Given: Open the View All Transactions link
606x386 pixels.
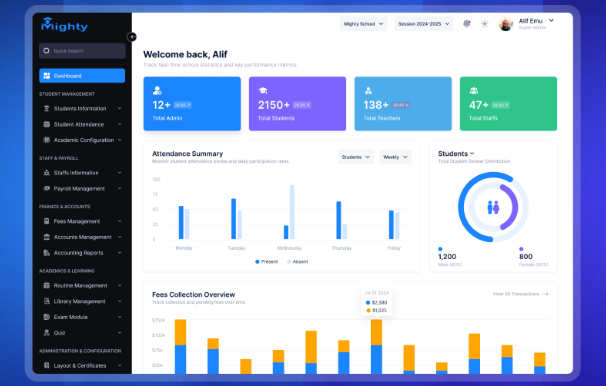Looking at the screenshot, I should tap(520, 294).
